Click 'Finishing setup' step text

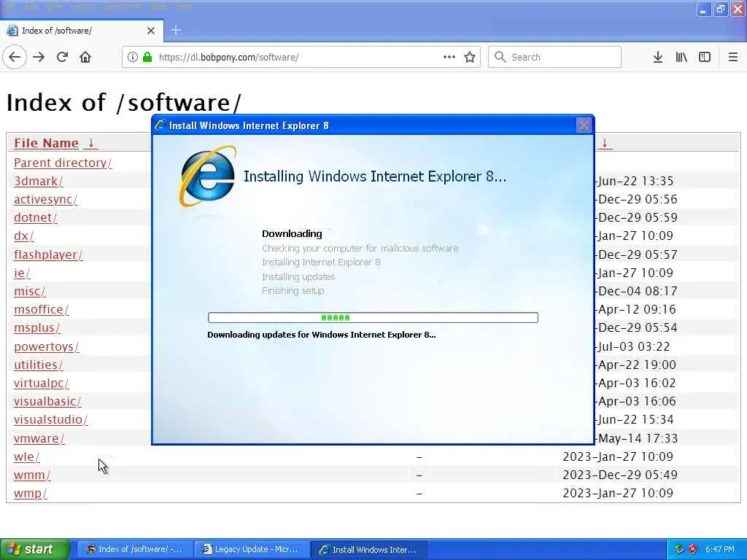click(x=293, y=290)
